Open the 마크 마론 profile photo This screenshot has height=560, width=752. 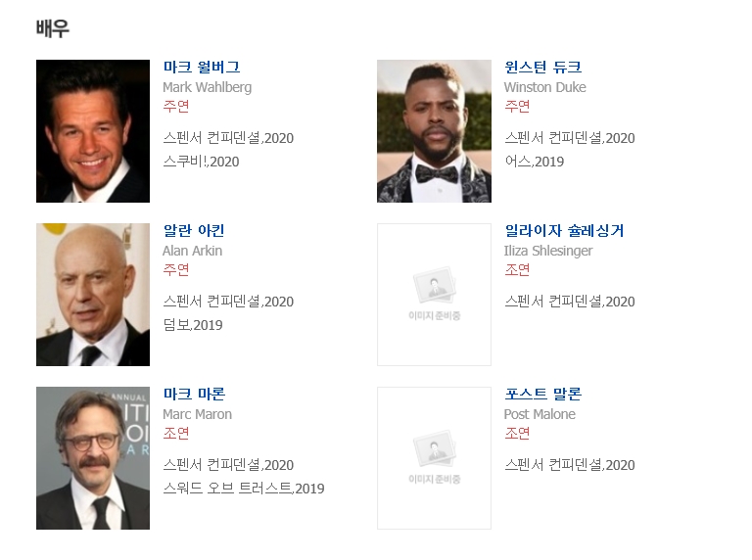pos(93,458)
